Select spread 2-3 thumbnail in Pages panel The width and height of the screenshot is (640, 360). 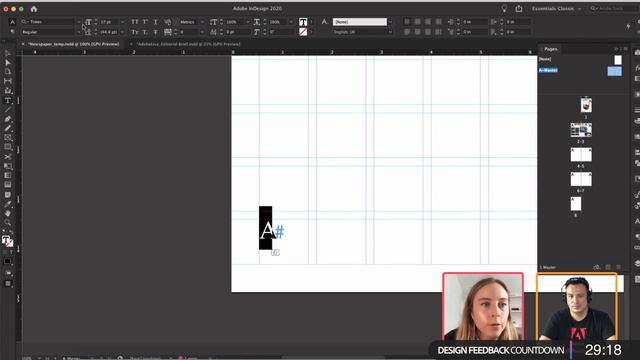coord(581,130)
